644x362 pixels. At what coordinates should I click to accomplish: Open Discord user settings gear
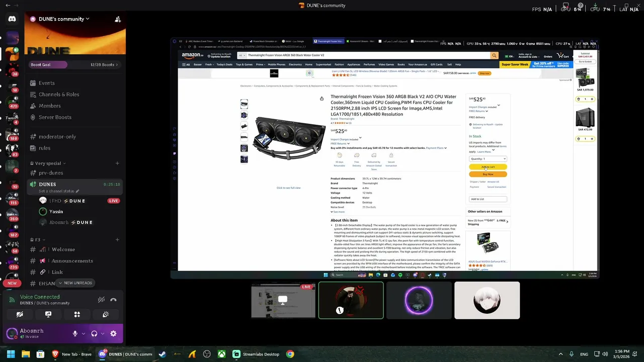pos(113,334)
